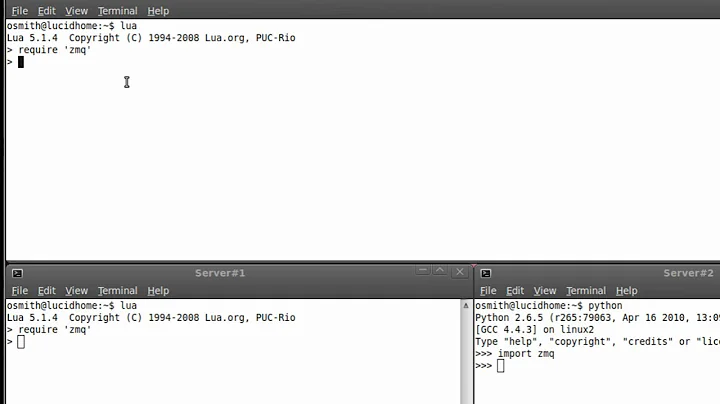Click the Lua 5.1.4 copyright line in top terminal

pos(151,38)
